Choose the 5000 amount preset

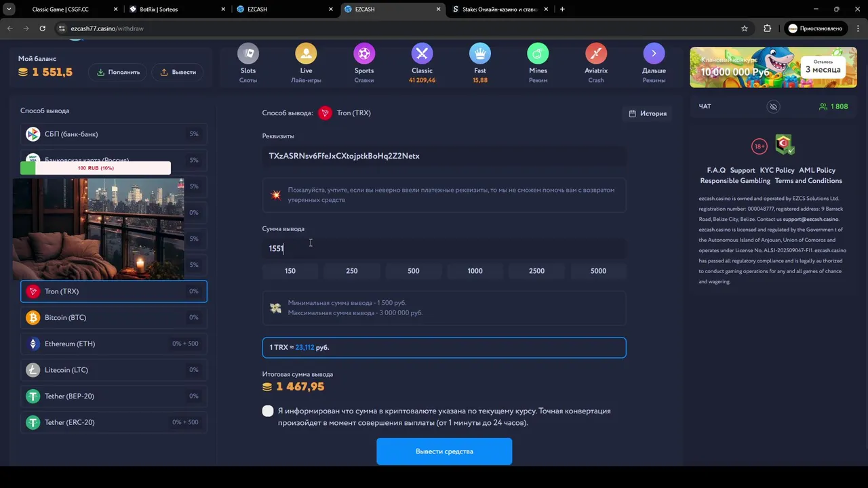[598, 271]
